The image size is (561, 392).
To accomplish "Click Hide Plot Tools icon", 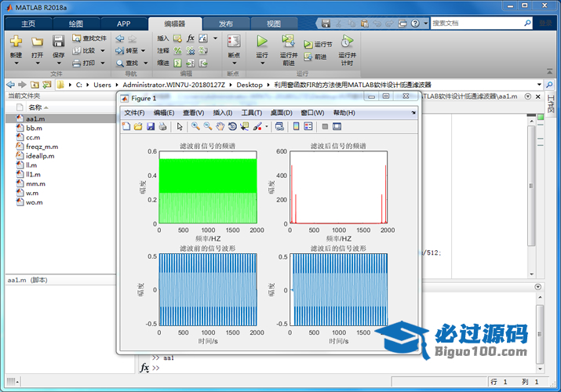I will (325, 126).
